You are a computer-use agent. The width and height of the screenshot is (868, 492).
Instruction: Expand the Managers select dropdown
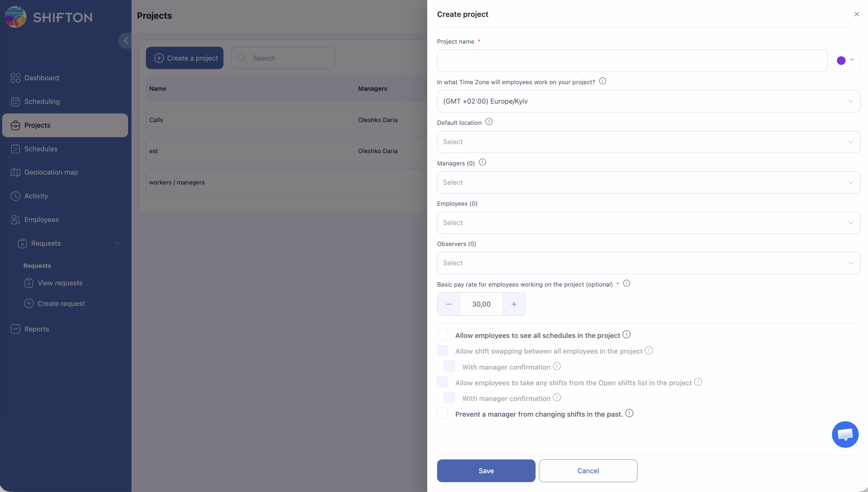648,182
